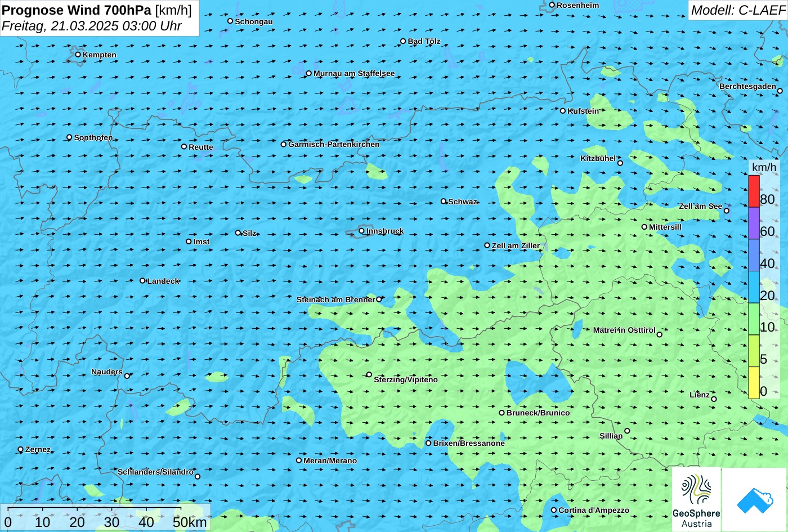Click the yellow 0 km/h legend swatch
788x532 pixels.
(754, 383)
